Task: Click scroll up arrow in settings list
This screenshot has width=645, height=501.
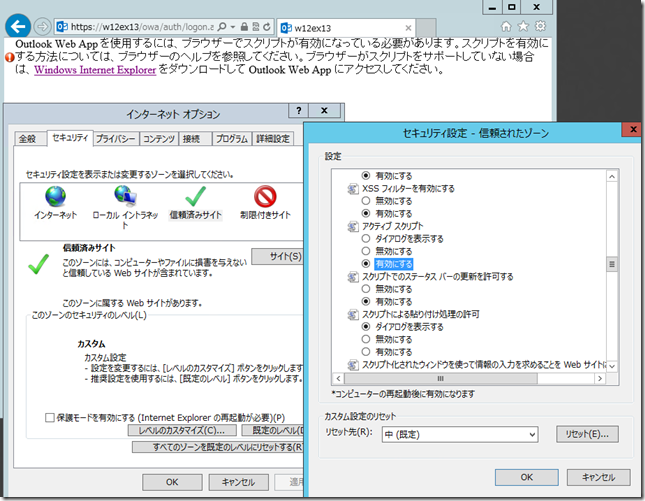Action: [x=612, y=176]
